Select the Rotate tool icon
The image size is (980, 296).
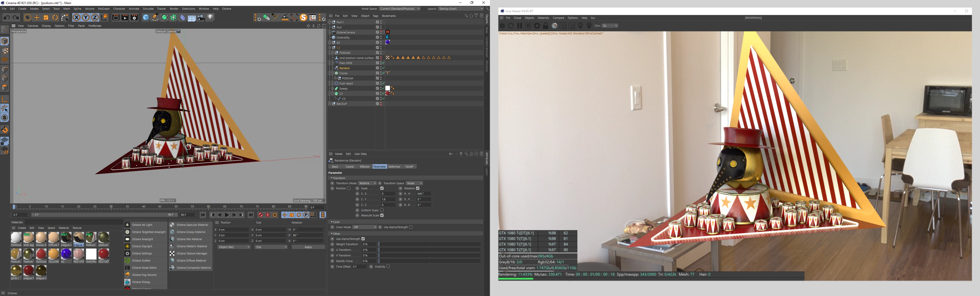point(55,18)
